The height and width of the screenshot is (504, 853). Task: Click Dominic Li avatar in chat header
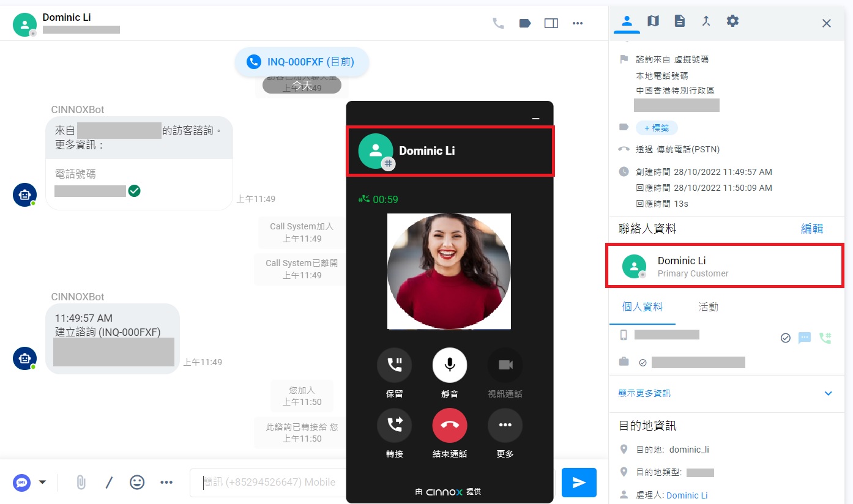[x=24, y=24]
